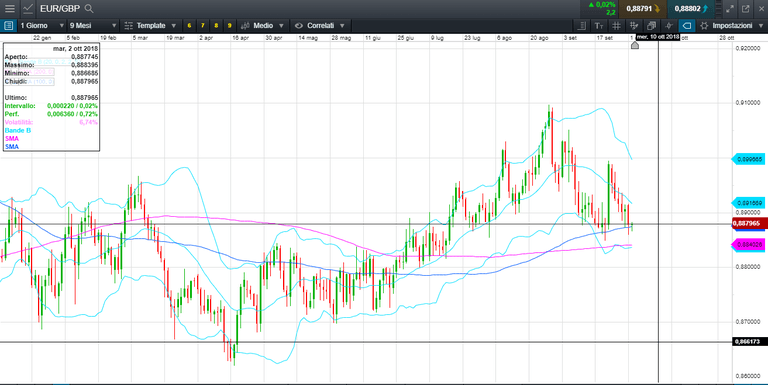Click the pop-out chart window icon
Screen dimensions: 768x385
[x=746, y=9]
